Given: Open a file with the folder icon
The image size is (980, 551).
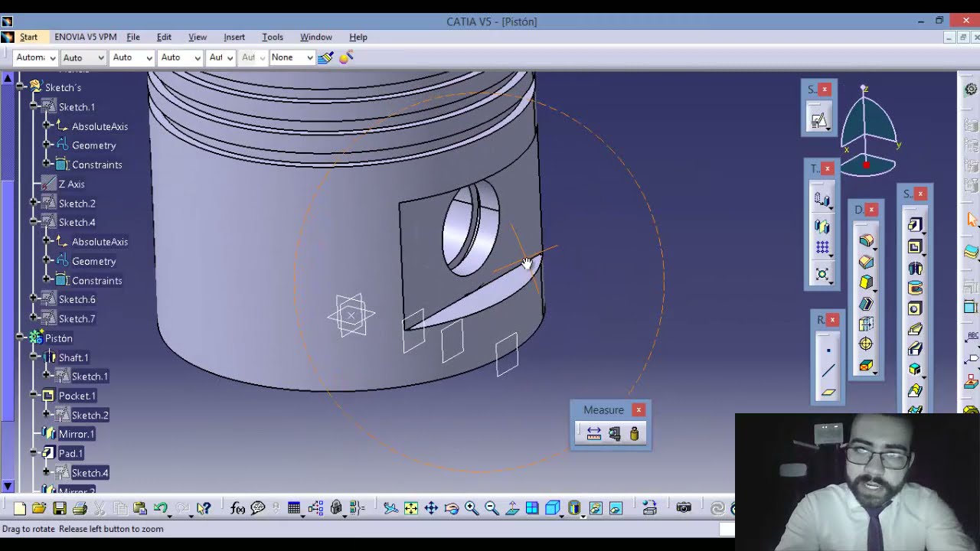Looking at the screenshot, I should [x=39, y=508].
